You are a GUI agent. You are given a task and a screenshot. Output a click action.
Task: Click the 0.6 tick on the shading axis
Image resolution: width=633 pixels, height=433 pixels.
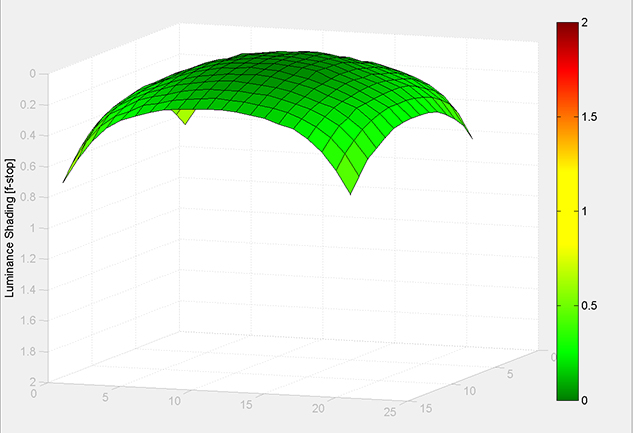click(x=28, y=166)
